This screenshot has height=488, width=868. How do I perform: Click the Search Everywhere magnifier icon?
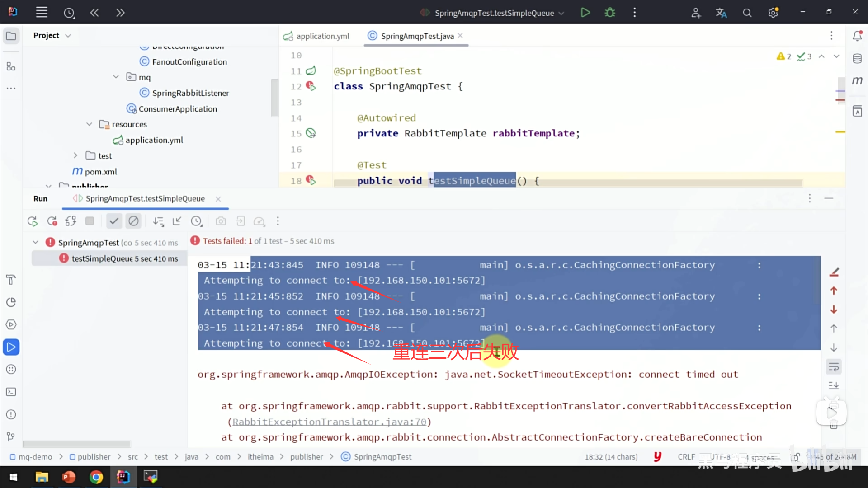coord(747,13)
